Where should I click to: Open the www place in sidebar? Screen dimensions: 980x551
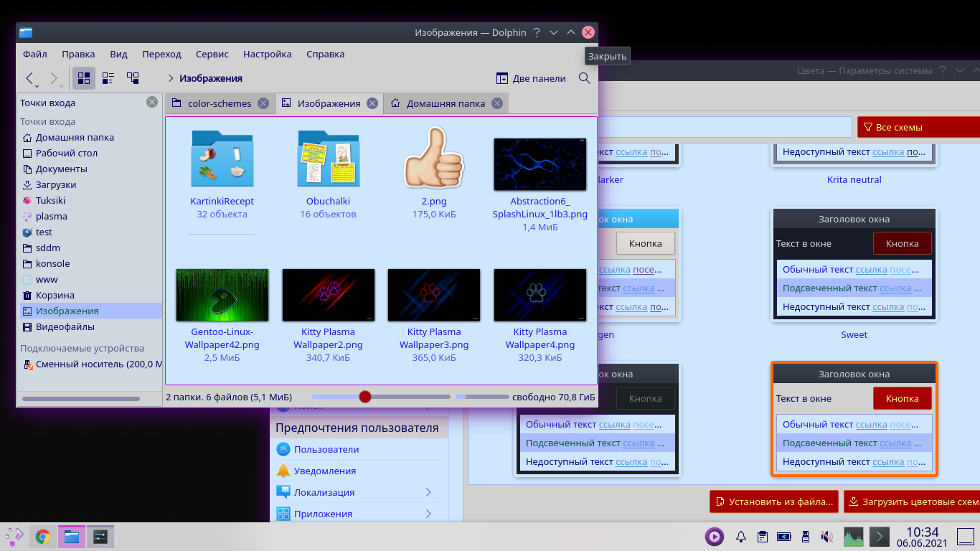point(90,279)
